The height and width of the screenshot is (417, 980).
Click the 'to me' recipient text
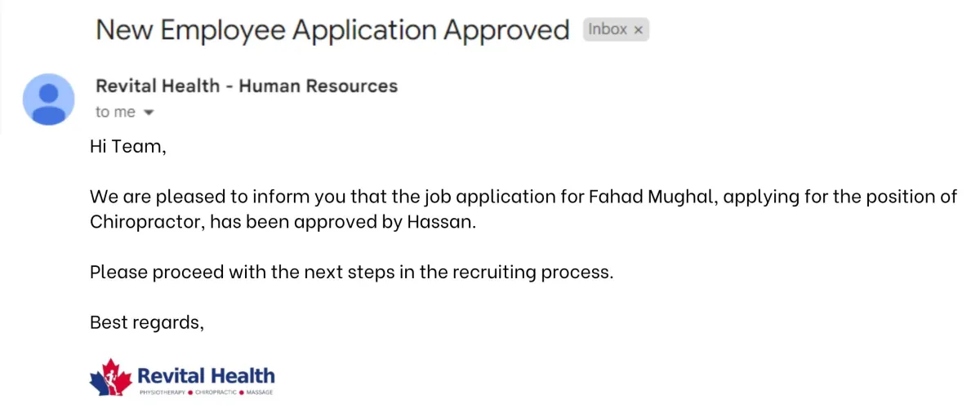[x=115, y=113]
